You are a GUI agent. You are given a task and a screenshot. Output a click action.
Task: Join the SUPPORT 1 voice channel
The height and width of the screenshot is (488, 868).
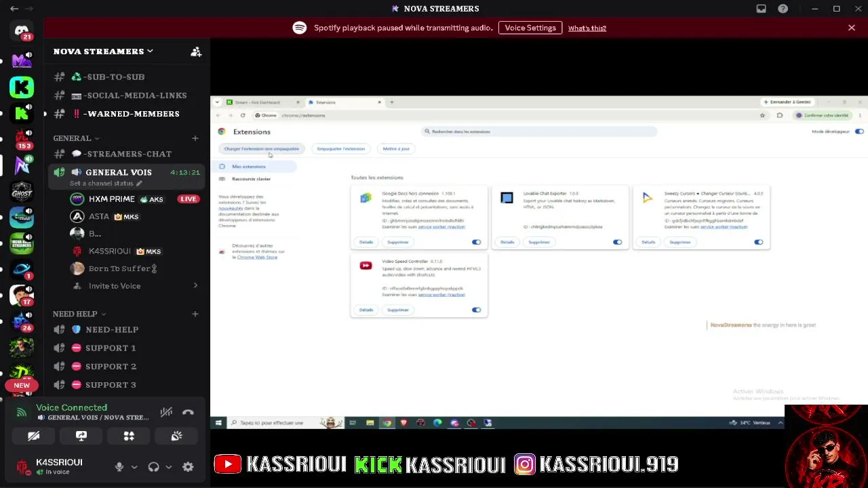pyautogui.click(x=126, y=348)
